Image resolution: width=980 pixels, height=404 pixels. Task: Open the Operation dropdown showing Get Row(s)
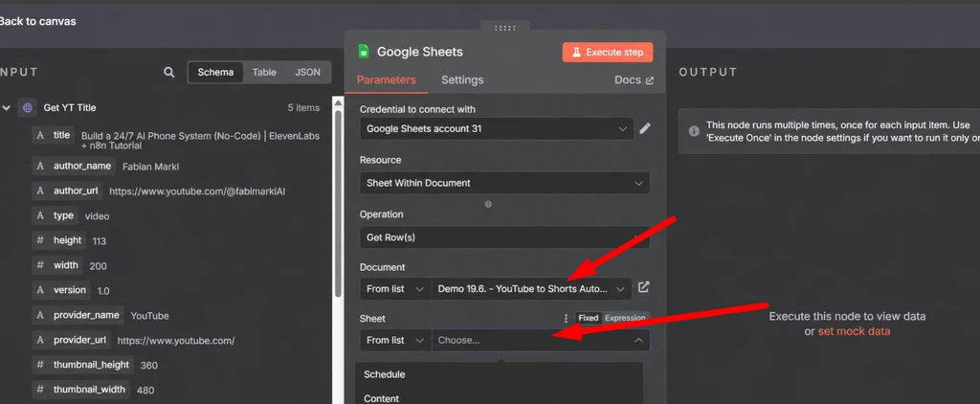(x=505, y=237)
